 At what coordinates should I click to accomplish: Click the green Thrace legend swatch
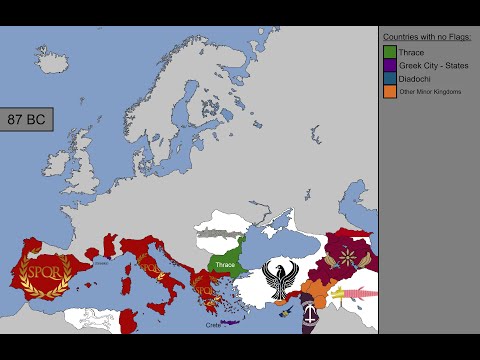(390, 52)
